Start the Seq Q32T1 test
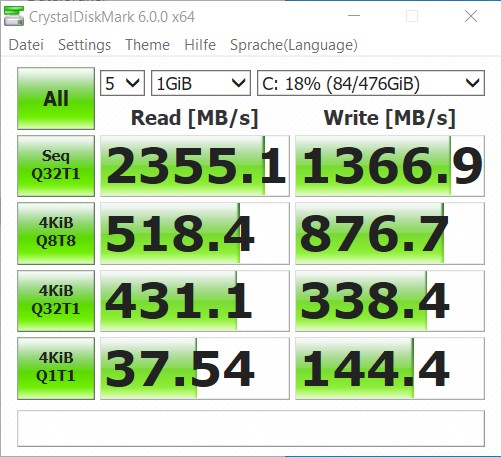The height and width of the screenshot is (457, 501). tap(56, 166)
